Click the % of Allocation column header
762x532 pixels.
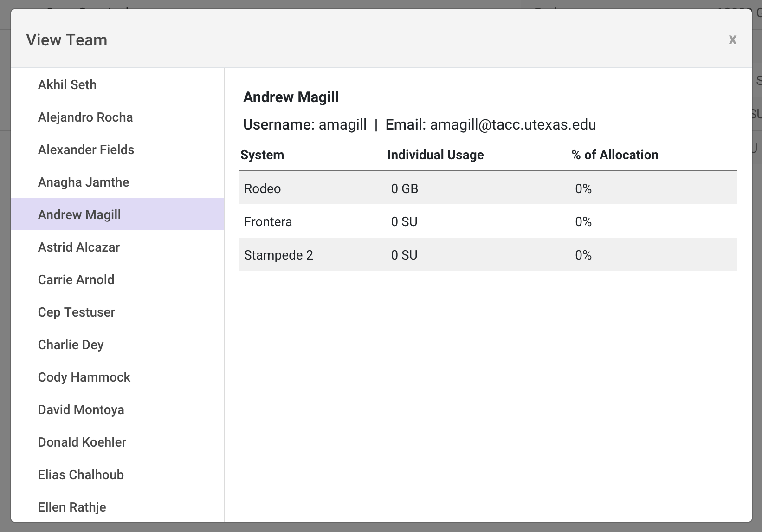click(615, 155)
